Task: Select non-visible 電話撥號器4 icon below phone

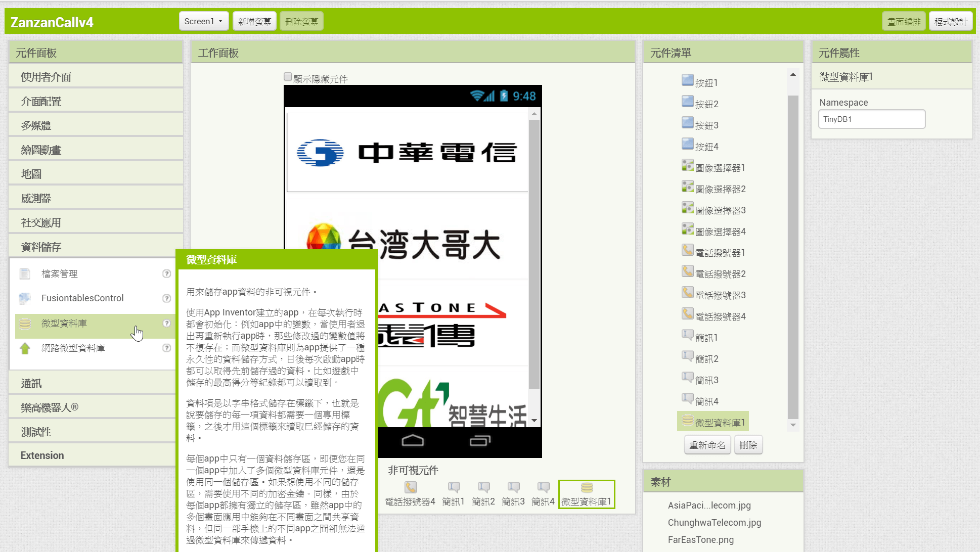Action: [410, 487]
